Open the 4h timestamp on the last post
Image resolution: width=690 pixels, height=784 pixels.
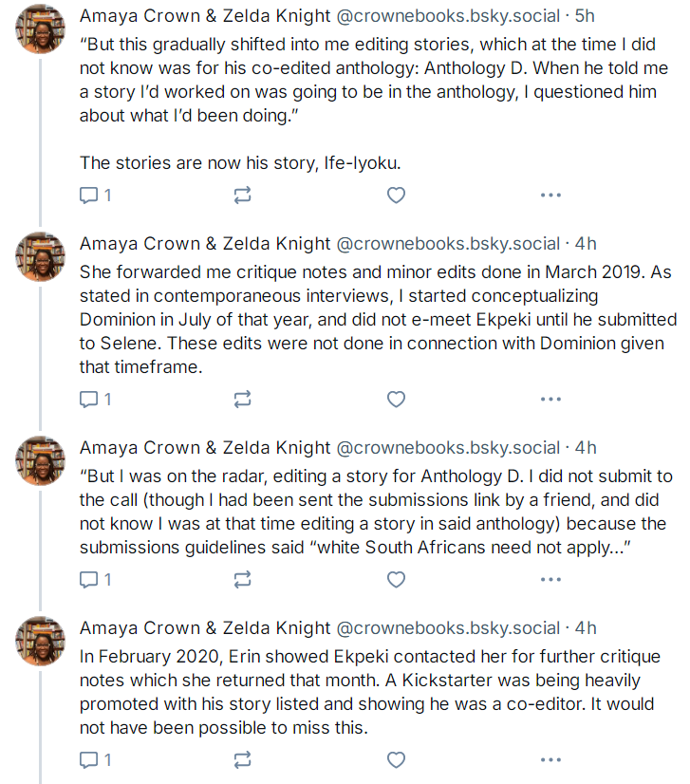point(586,628)
